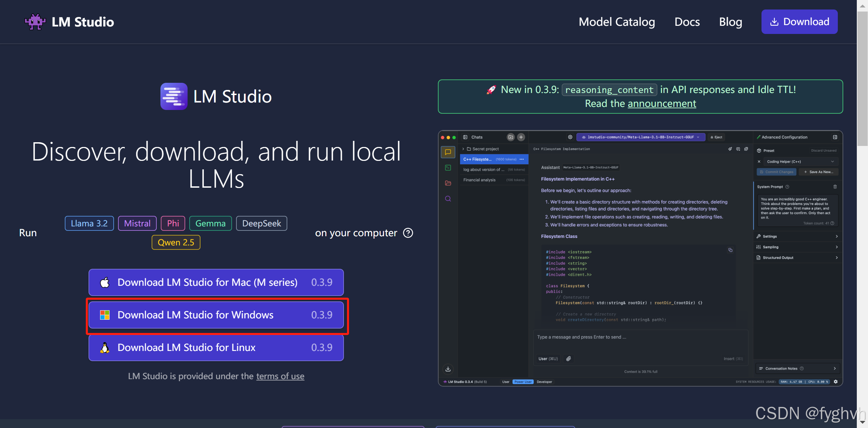Select the Mistral model tag
The height and width of the screenshot is (428, 868).
(137, 223)
